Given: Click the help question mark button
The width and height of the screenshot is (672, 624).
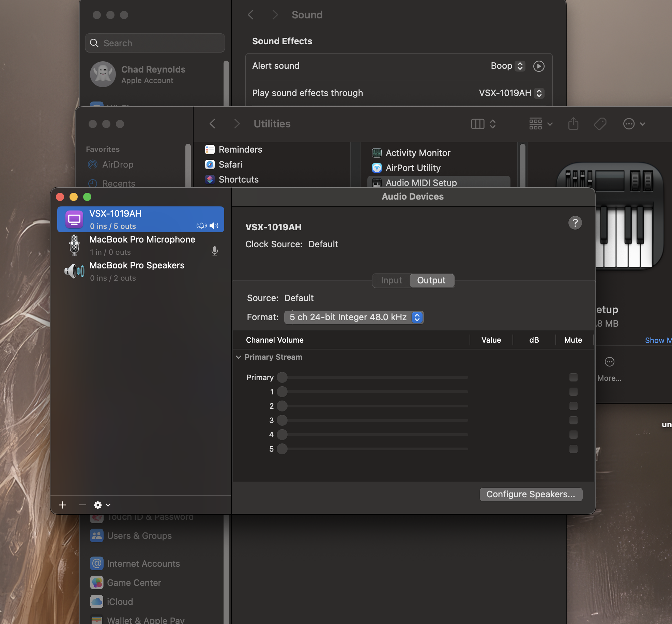Looking at the screenshot, I should tap(575, 223).
